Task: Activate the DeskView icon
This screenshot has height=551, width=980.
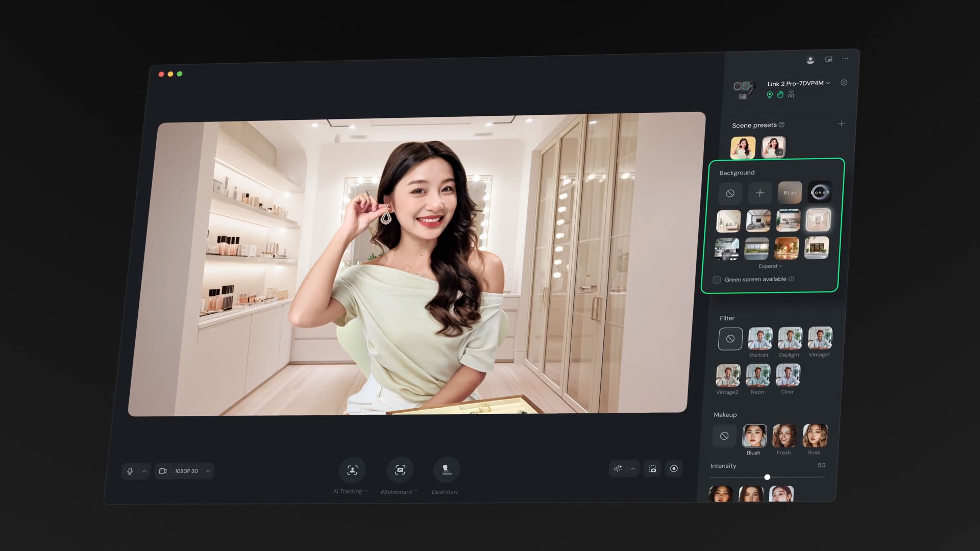Action: click(447, 470)
